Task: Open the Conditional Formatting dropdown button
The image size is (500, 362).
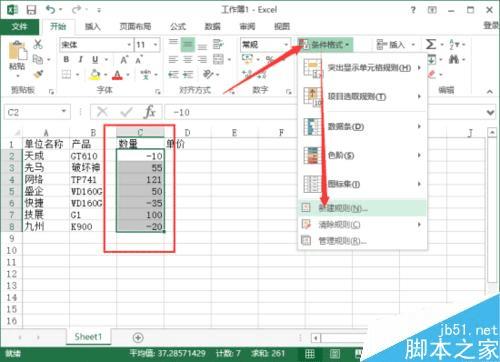Action: coord(325,44)
